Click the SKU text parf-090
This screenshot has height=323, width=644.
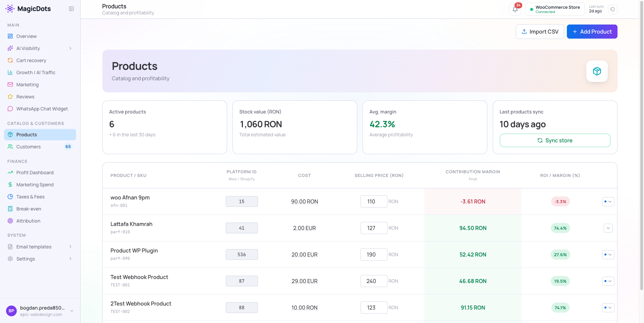(120, 259)
